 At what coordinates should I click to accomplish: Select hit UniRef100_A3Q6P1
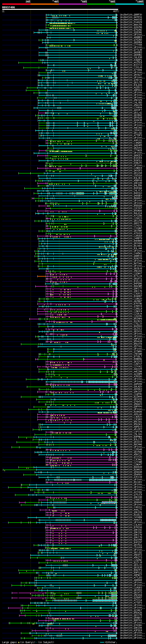coord(131,60)
